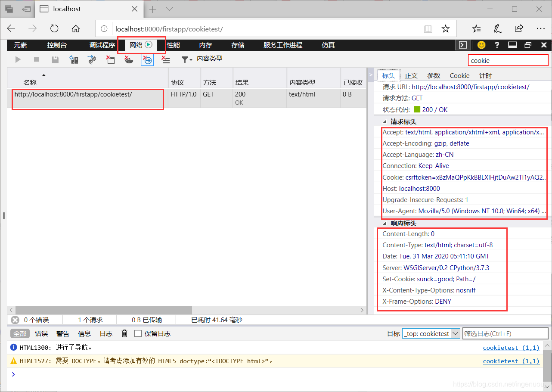552x392 pixels.
Task: Export captured traffic with the save icon
Action: (x=55, y=60)
